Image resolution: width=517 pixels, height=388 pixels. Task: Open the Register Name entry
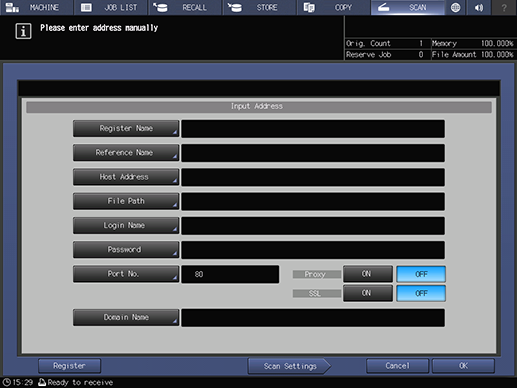[126, 129]
